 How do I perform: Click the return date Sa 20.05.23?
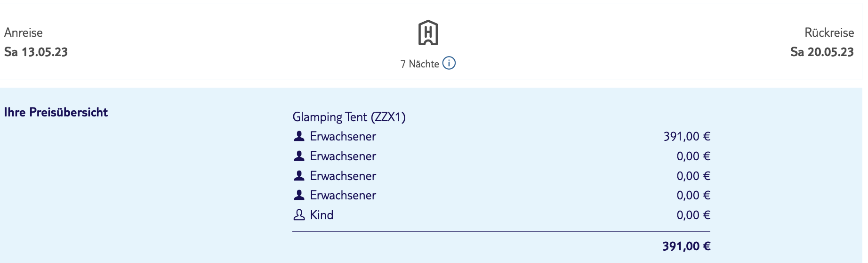[x=822, y=52]
